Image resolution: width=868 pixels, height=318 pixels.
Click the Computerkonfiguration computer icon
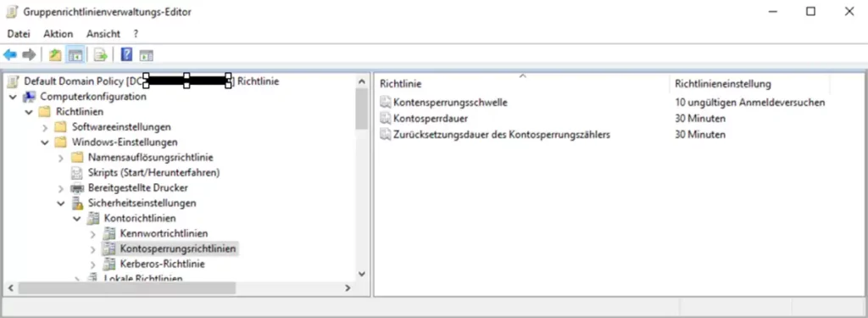click(30, 97)
